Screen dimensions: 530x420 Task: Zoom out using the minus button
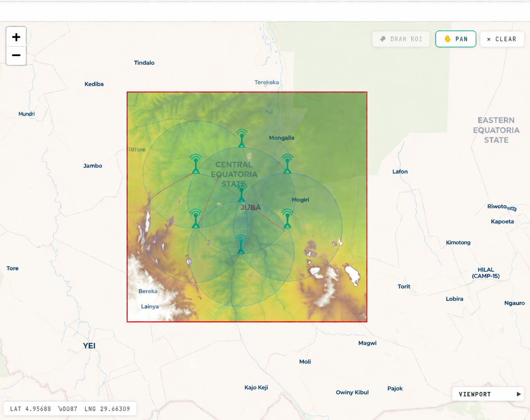16,55
